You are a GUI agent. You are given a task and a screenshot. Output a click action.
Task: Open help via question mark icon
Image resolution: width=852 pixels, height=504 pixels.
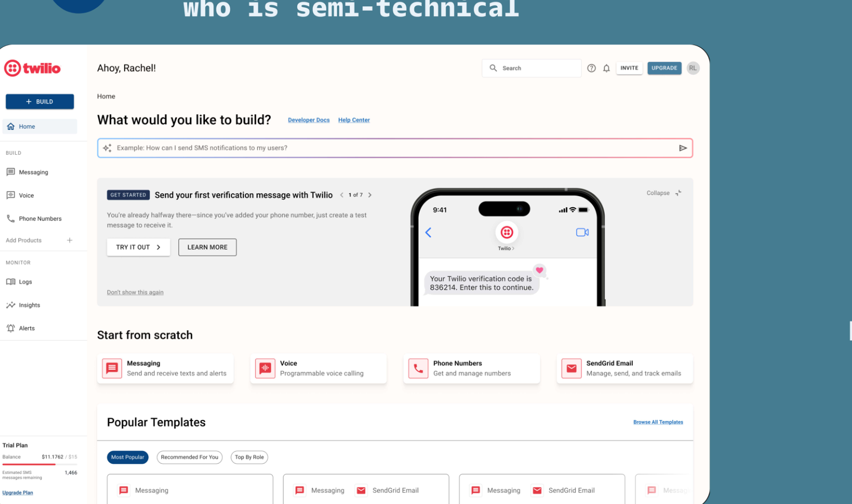(x=591, y=68)
